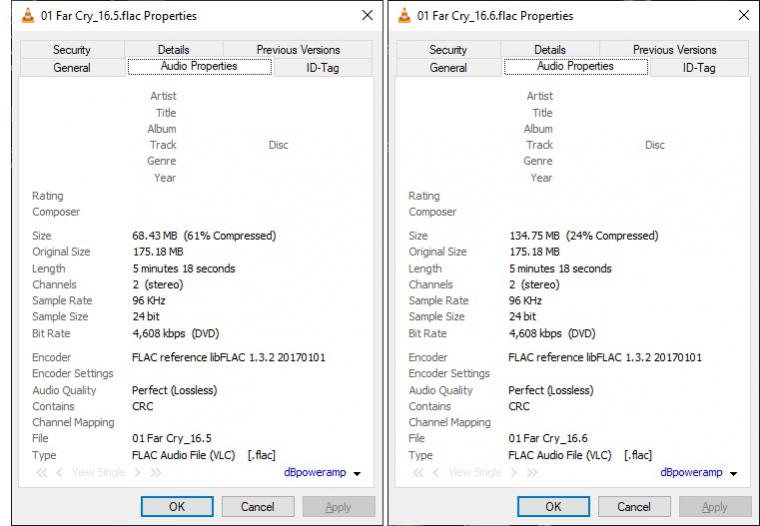Click first-item double arrow in 16.6.flac dialog
Viewport: 760px width, 526px height.
(x=418, y=473)
